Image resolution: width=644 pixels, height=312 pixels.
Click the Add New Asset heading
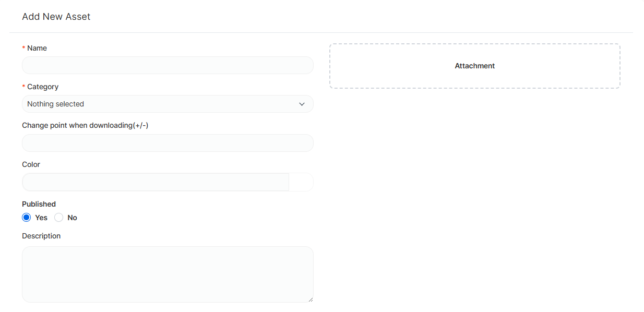[x=56, y=17]
